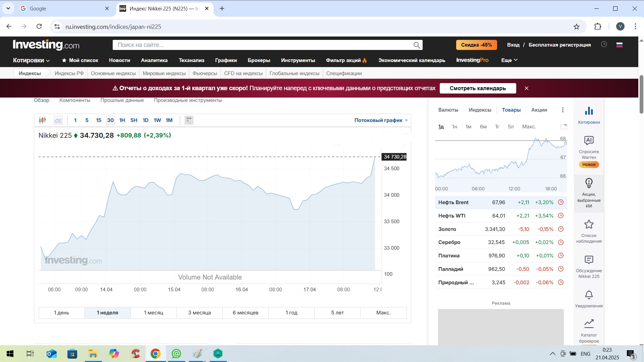This screenshot has height=362, width=644.
Task: Open File Explorer from the taskbar
Action: tap(93, 354)
